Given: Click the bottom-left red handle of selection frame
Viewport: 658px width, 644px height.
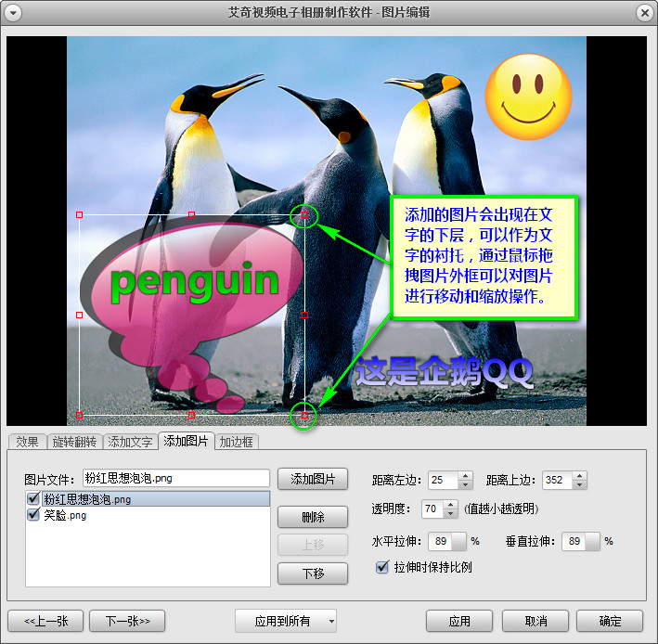Looking at the screenshot, I should click(79, 415).
